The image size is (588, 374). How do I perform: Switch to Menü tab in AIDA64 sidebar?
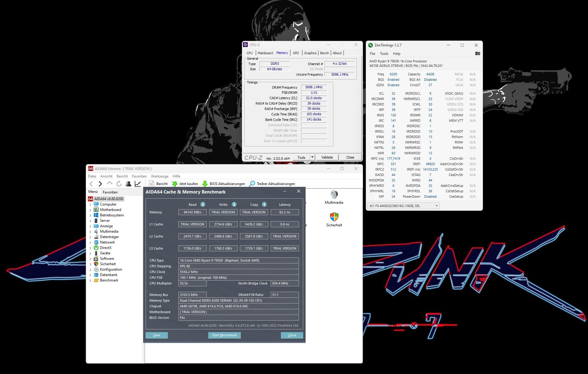(x=93, y=192)
